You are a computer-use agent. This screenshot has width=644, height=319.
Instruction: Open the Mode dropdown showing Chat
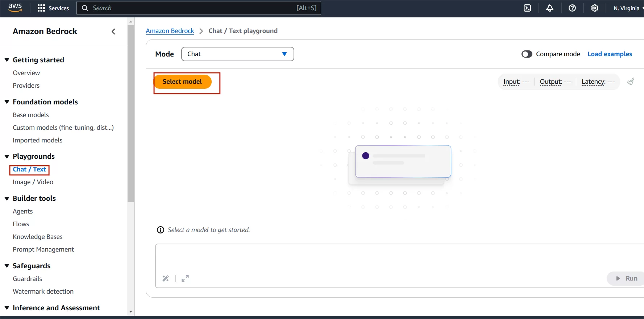(237, 54)
